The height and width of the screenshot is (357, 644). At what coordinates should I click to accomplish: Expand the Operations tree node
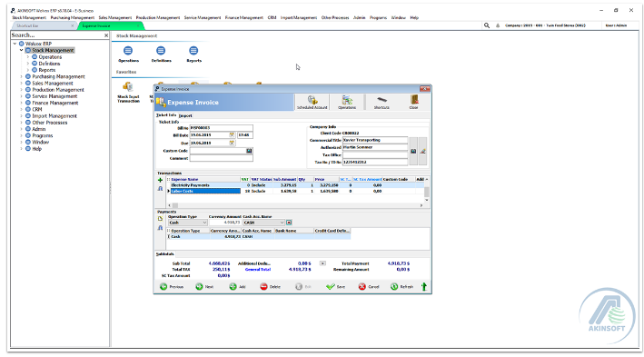click(x=28, y=56)
